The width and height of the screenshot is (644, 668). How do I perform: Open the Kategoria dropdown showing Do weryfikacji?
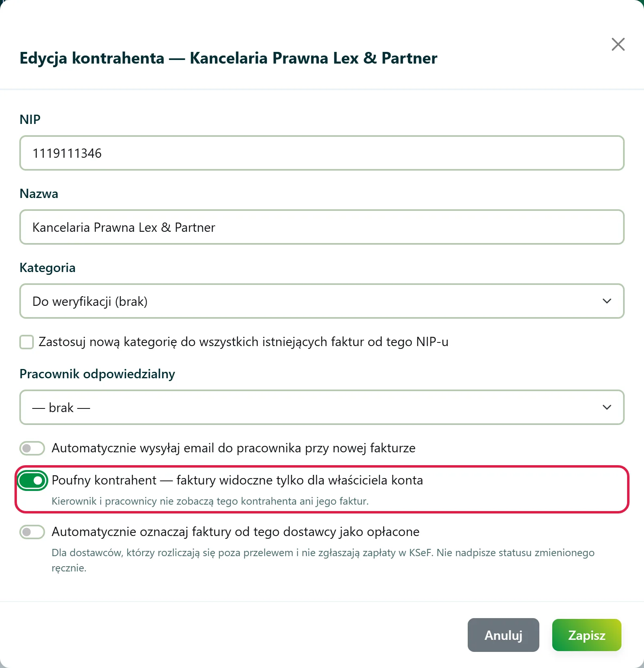click(322, 301)
